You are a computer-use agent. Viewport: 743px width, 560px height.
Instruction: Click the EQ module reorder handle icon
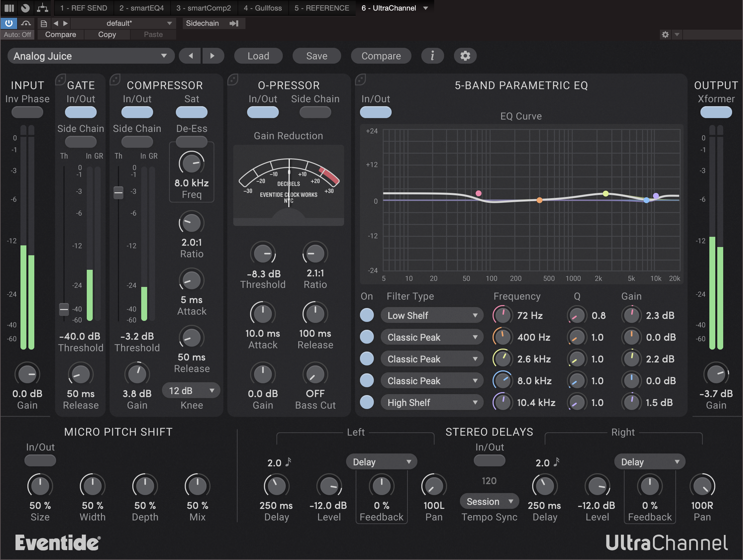[x=360, y=79]
